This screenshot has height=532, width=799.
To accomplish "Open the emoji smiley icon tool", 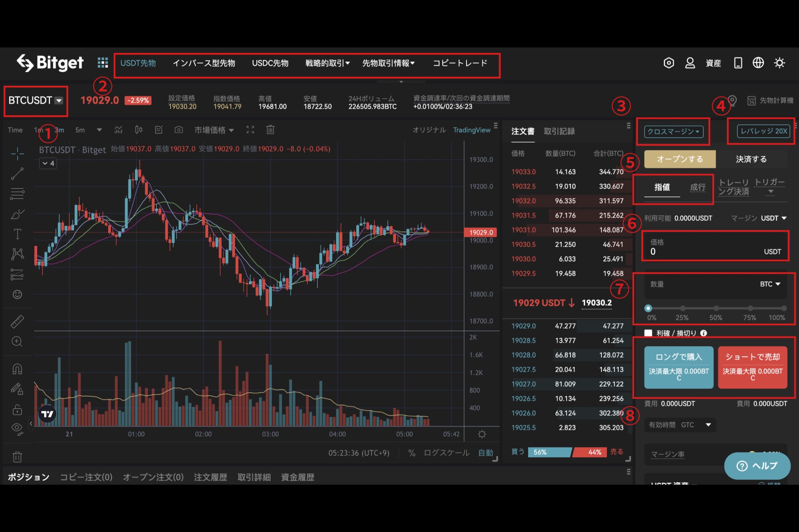I will click(x=17, y=294).
